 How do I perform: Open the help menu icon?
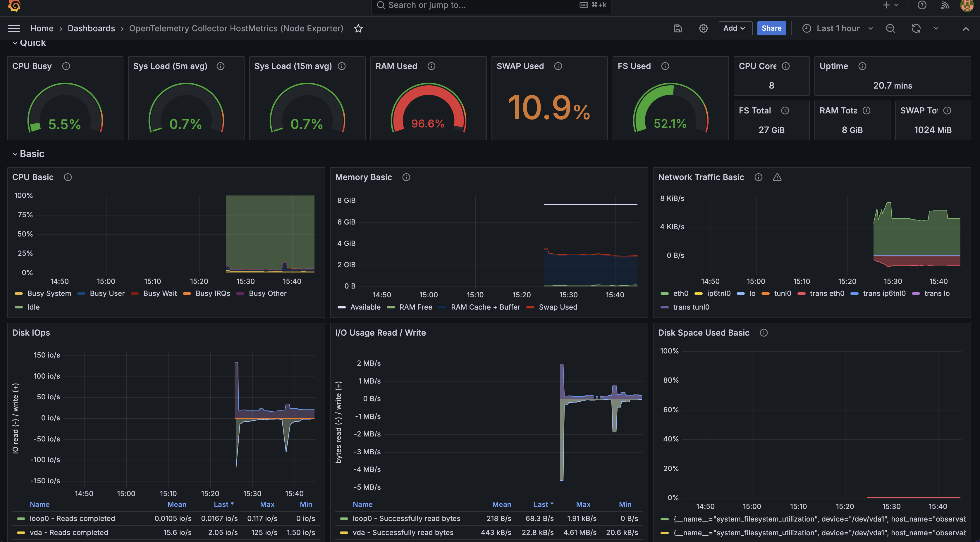921,5
